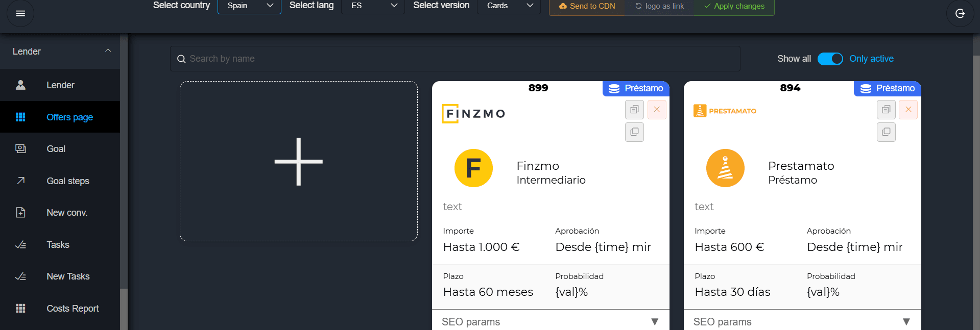
Task: Select the Offers page menu item
Action: click(x=60, y=117)
